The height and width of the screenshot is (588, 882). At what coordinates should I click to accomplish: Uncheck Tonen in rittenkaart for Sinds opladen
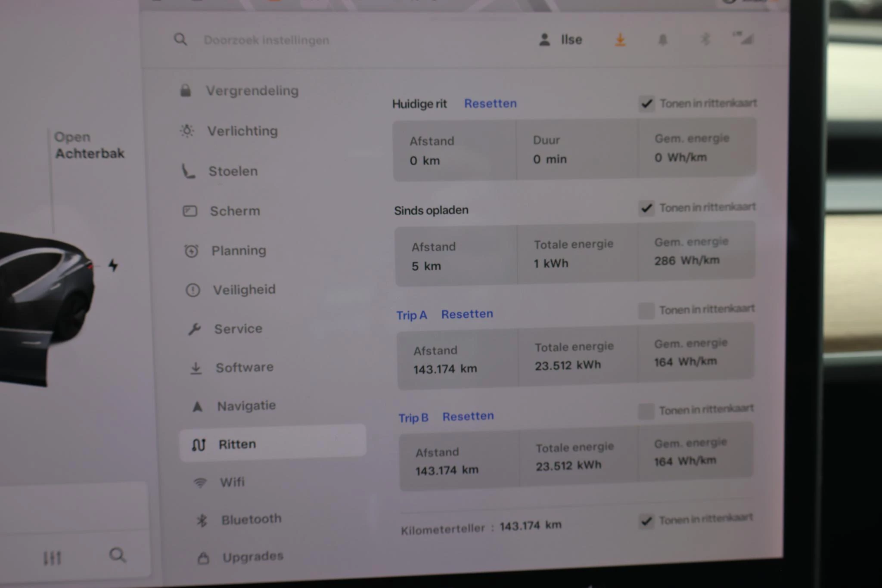646,208
